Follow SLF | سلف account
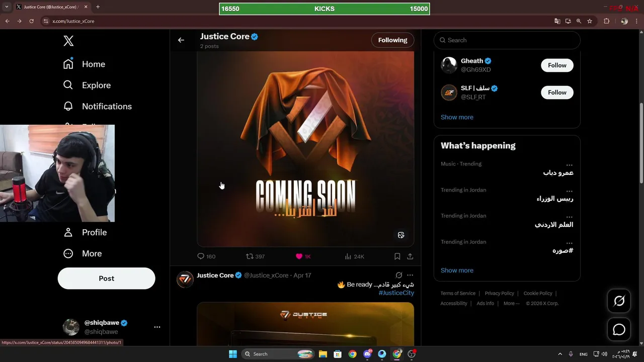This screenshot has width=644, height=362. [x=557, y=93]
